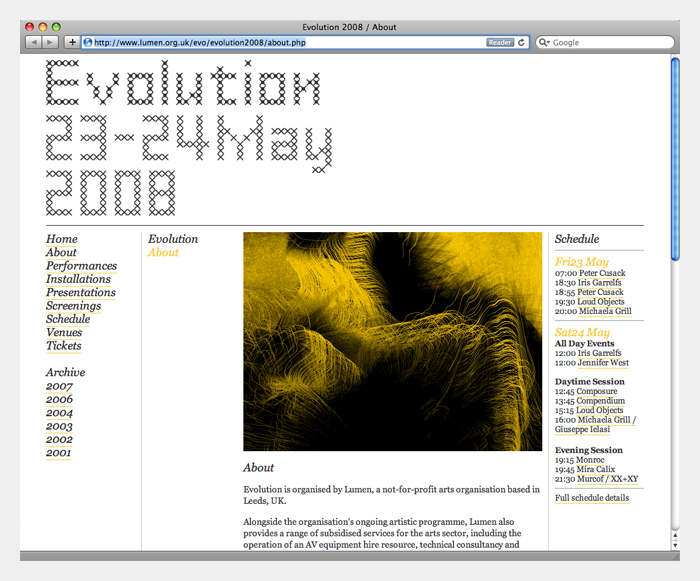Click the Reader button in address bar

click(x=499, y=43)
